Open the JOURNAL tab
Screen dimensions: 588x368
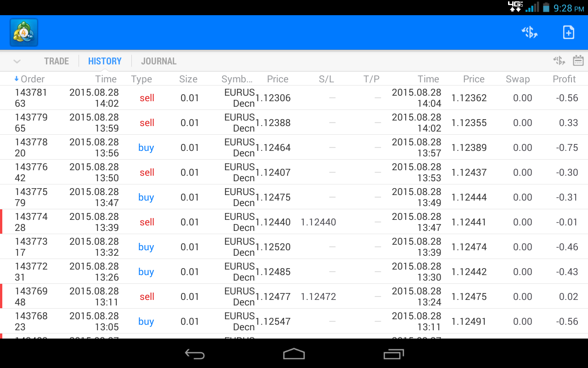click(x=158, y=61)
